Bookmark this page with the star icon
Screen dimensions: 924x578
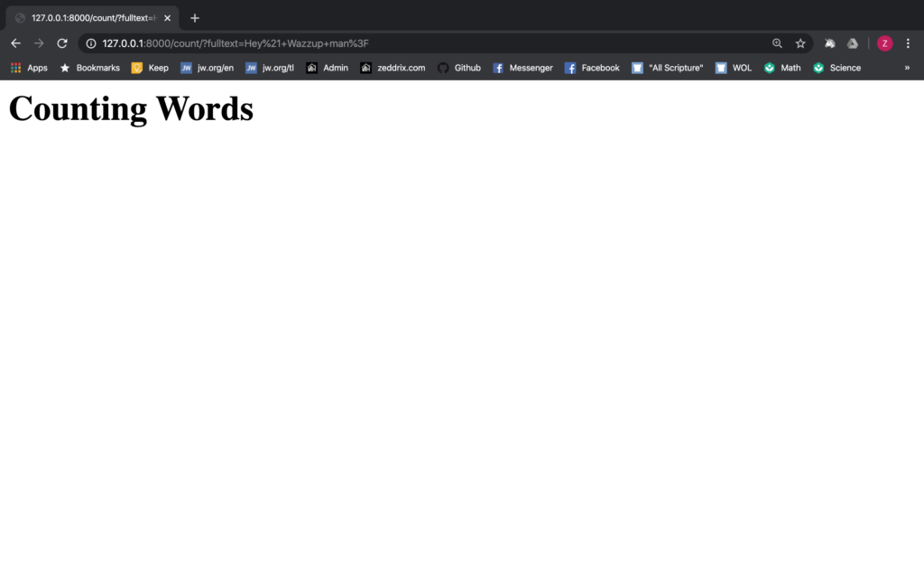(800, 43)
